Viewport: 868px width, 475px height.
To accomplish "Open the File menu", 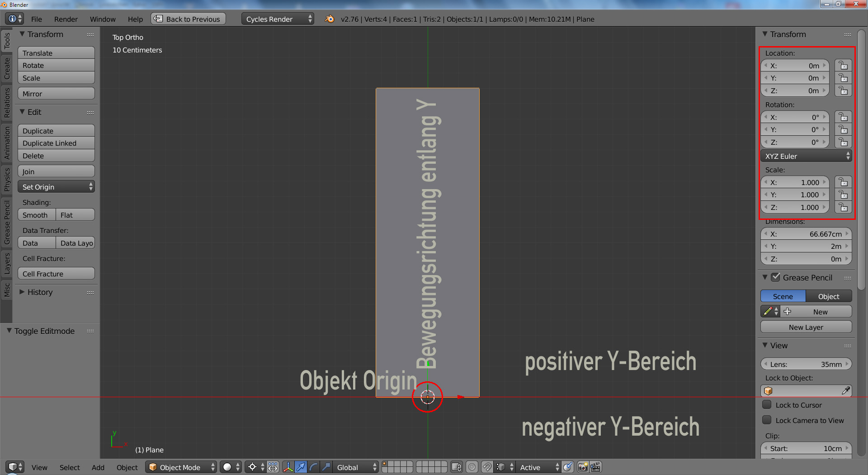I will tap(37, 19).
